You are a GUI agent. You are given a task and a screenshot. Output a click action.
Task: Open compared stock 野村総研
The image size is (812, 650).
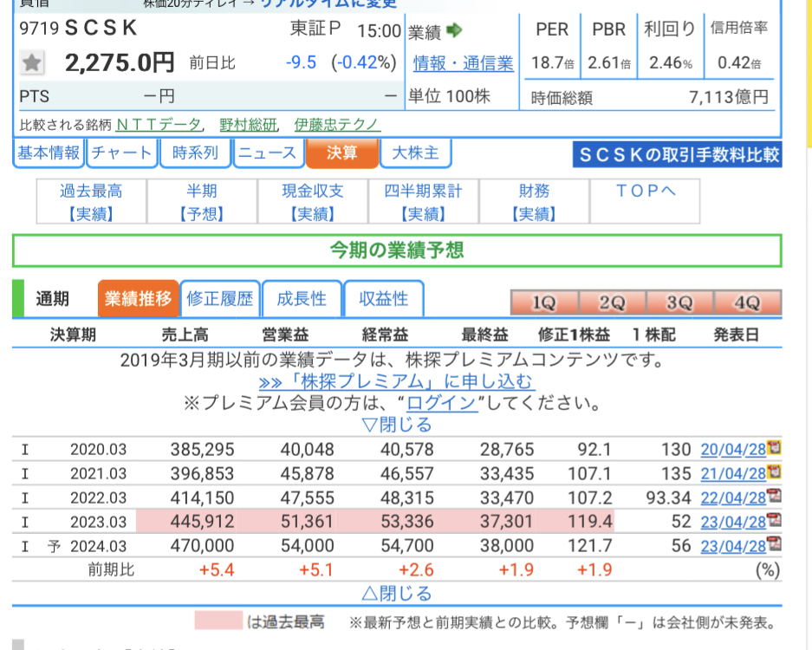249,125
